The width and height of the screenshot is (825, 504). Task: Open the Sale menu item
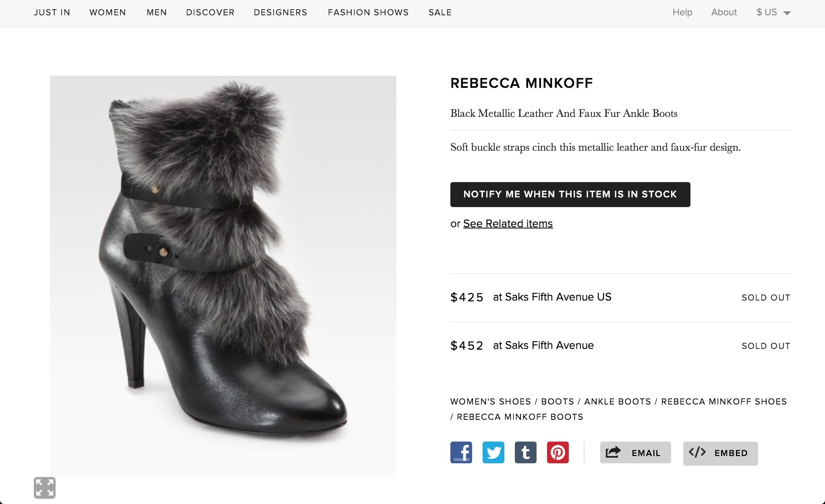point(440,12)
